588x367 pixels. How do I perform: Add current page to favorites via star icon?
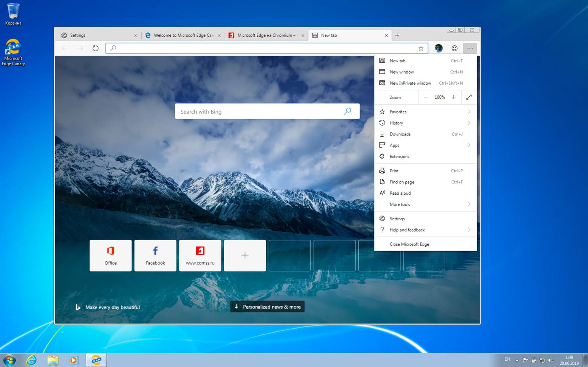point(421,48)
